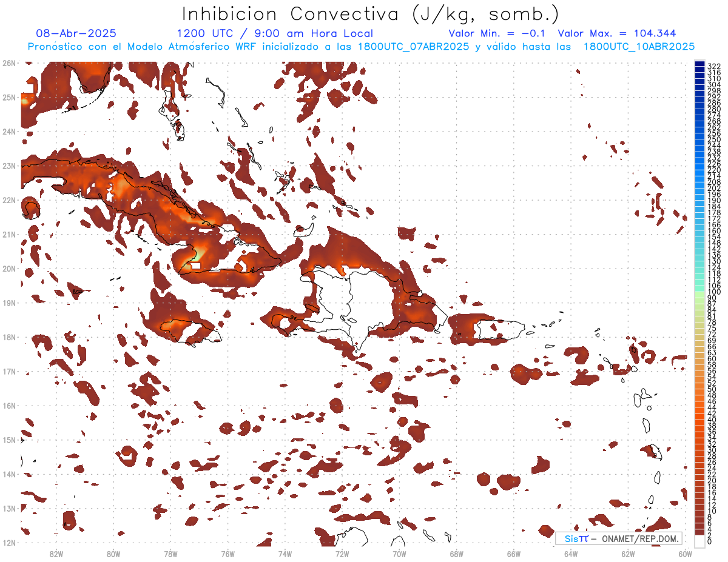This screenshot has height=562, width=728.
Task: Click the "68W" longitude label
Action: click(457, 554)
